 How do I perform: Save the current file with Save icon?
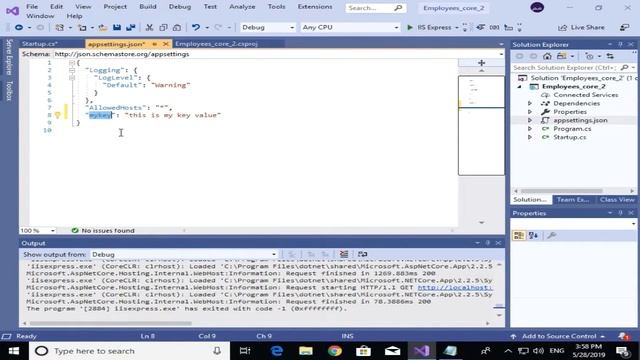click(117, 27)
